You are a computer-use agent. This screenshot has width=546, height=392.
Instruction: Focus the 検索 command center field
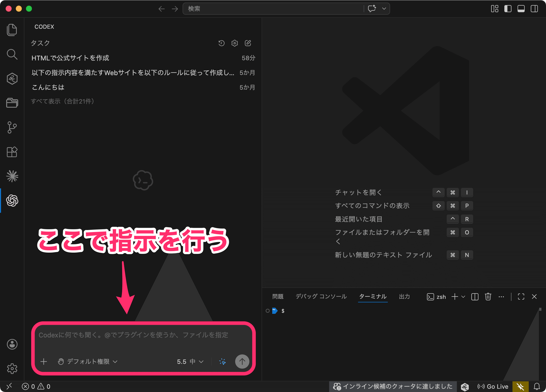[273, 9]
